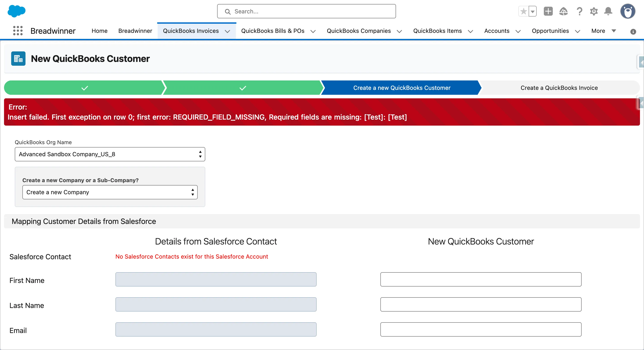Click the New QuickBooks Customer Last Name field
The width and height of the screenshot is (644, 350).
481,304
